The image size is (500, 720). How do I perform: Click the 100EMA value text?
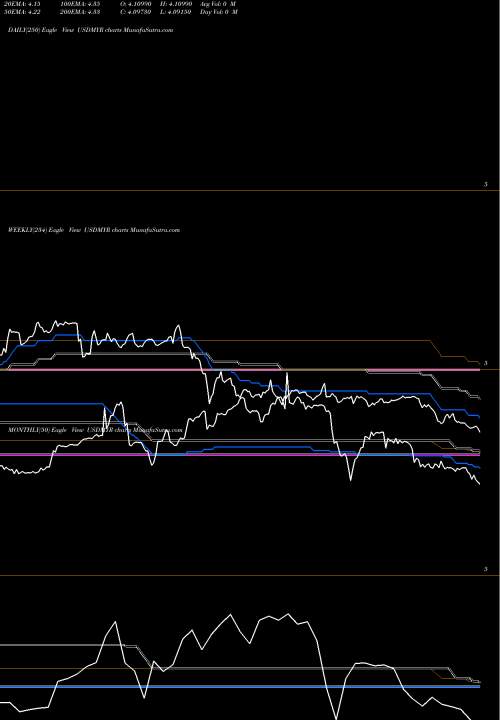[x=80, y=3]
